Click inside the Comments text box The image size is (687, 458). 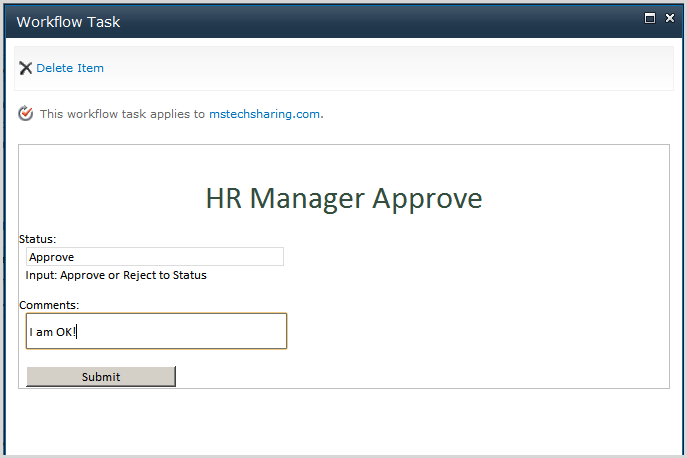(156, 331)
